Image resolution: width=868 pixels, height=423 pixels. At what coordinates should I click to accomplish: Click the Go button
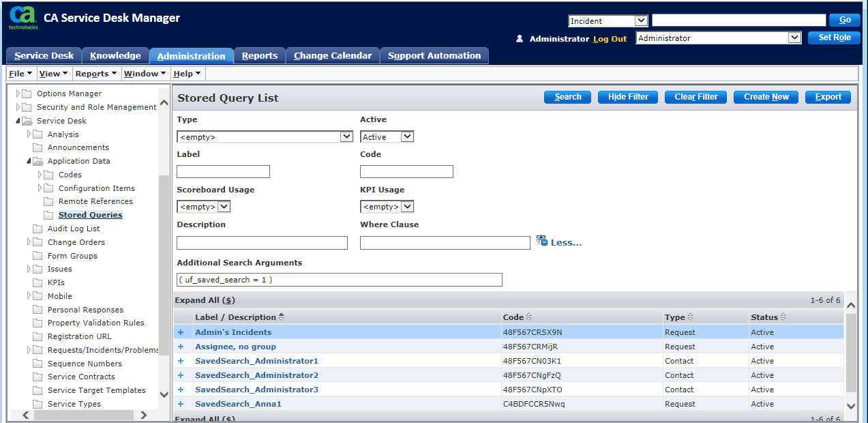click(x=845, y=20)
